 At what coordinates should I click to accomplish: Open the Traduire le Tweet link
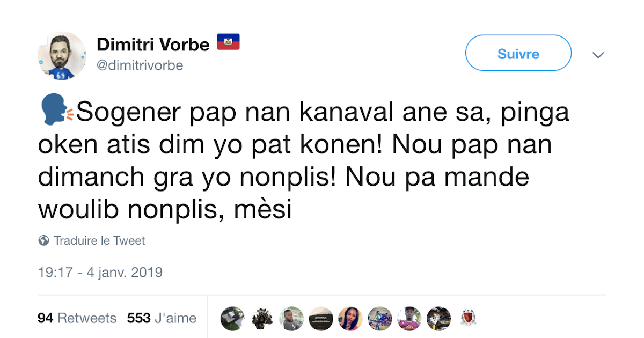coord(99,240)
